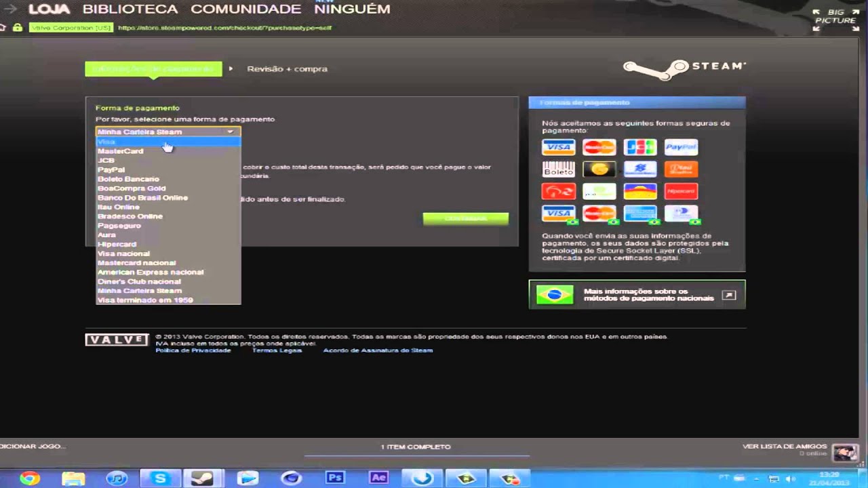This screenshot has width=868, height=488.
Task: Click the Visa nacional icon with Brazil flag
Action: pos(558,213)
